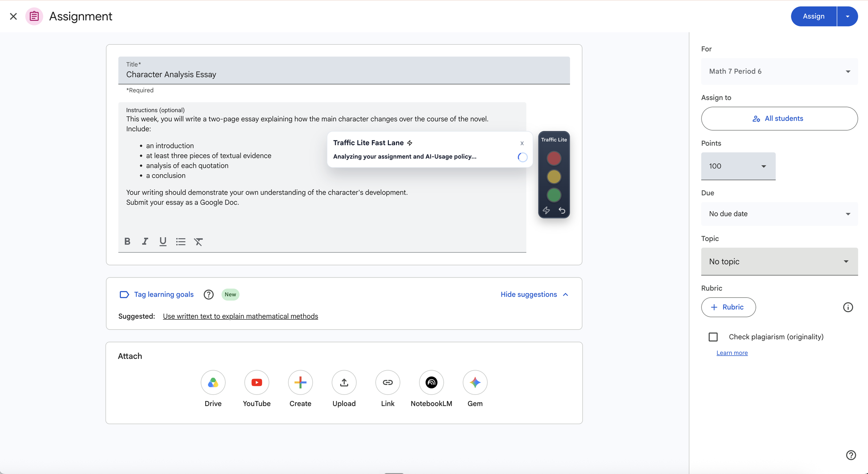Image resolution: width=868 pixels, height=474 pixels.
Task: Attach a YouTube video
Action: point(257,382)
